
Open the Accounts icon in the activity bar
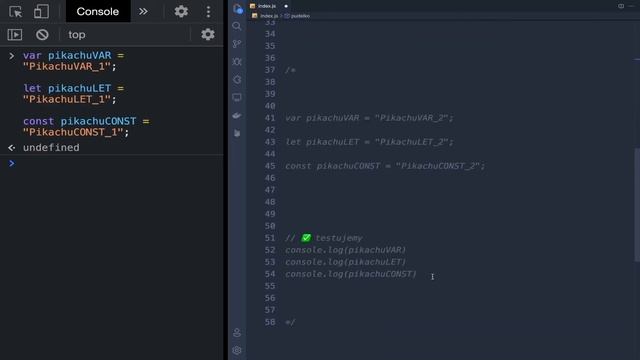[237, 333]
